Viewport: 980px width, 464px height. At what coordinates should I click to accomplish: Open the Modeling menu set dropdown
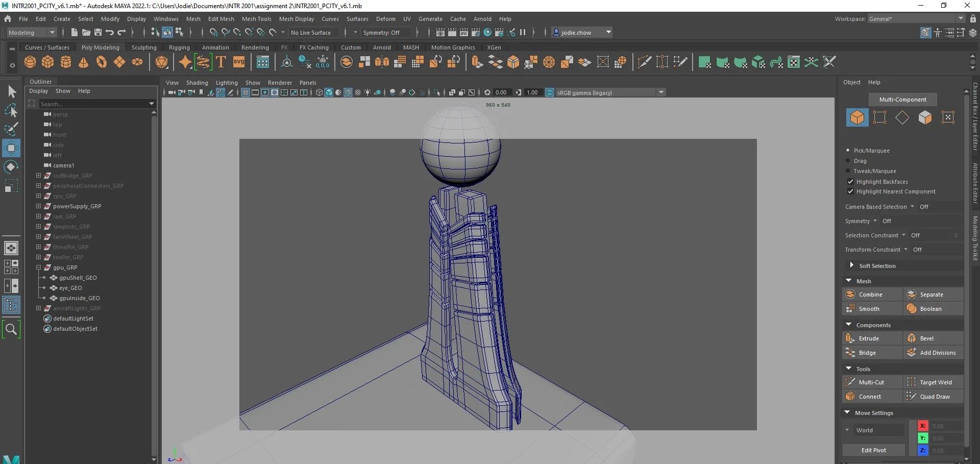point(32,32)
